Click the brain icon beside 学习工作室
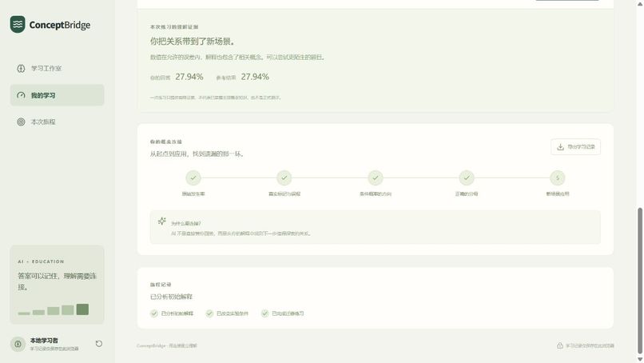 [x=21, y=68]
